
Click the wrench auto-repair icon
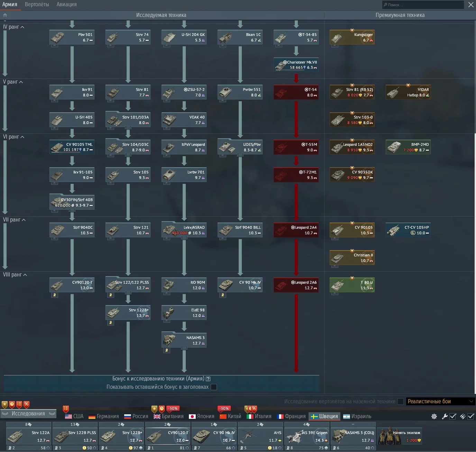click(445, 416)
